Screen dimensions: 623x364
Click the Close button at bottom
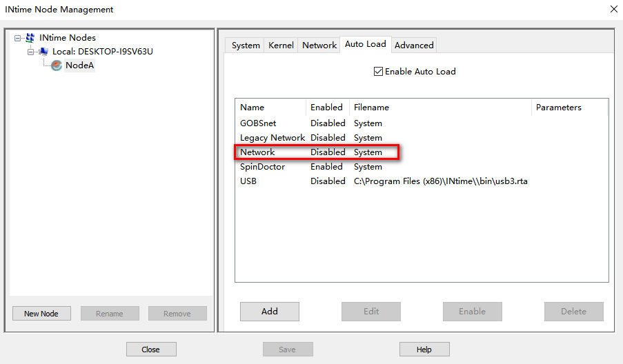pyautogui.click(x=151, y=350)
